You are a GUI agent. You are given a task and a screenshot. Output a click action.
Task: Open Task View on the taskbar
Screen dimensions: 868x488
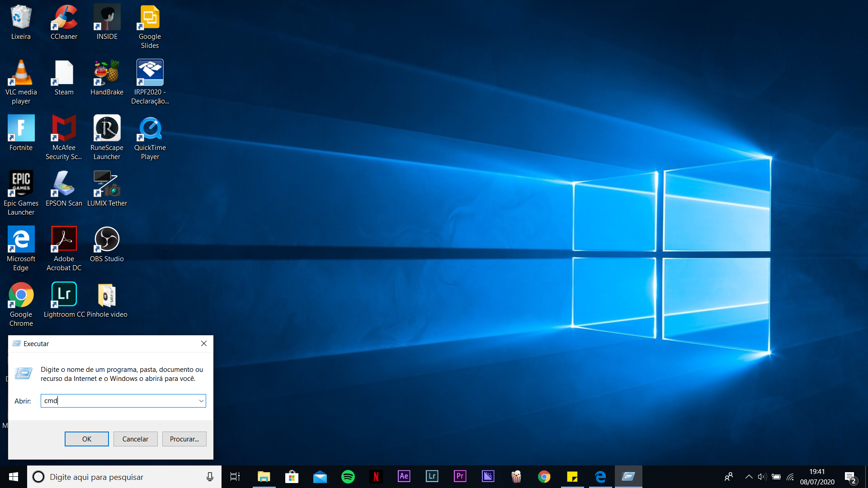click(x=235, y=477)
